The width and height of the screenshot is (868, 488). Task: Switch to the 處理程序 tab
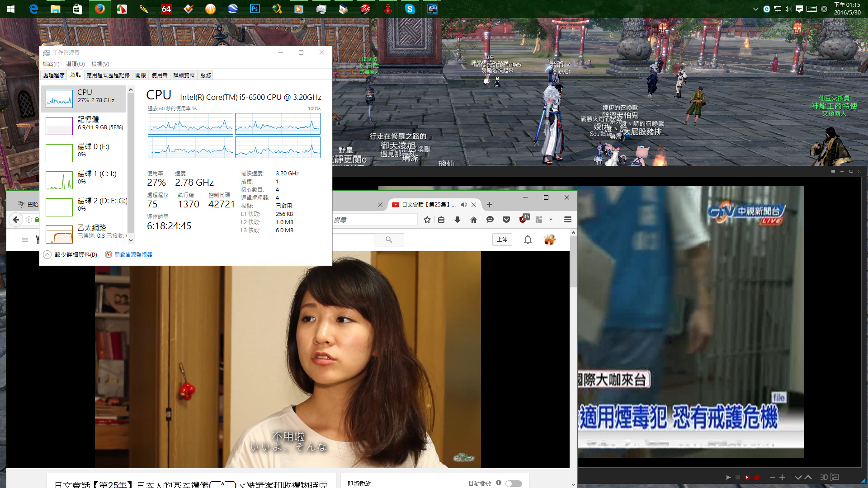point(54,75)
